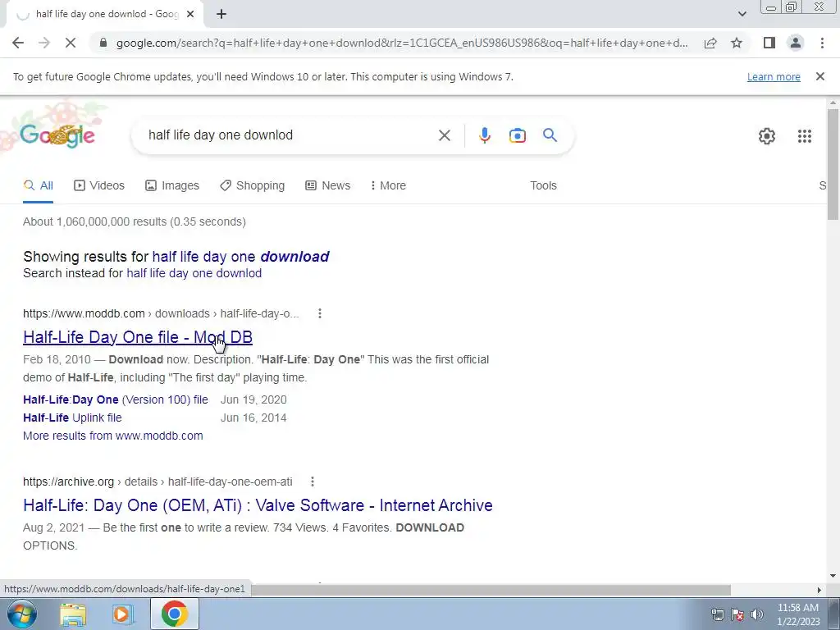Dismiss the Windows 7 update notification bar
Screen dimensions: 840x630
coord(819,76)
